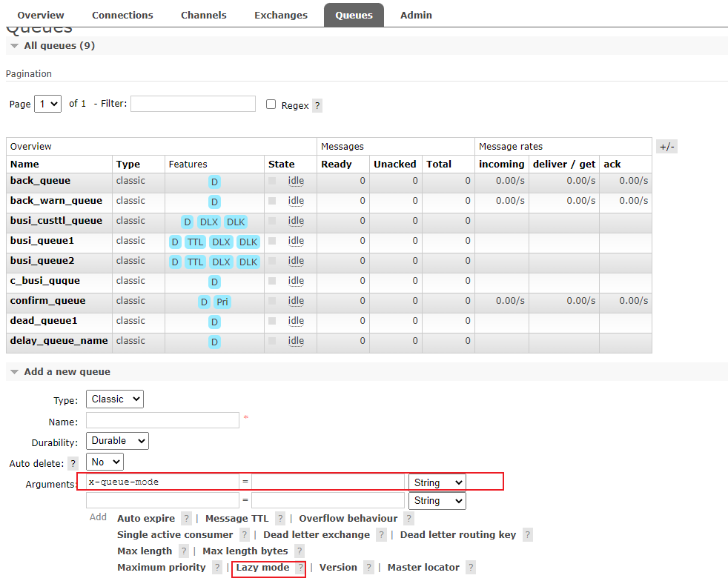The width and height of the screenshot is (728, 581).
Task: Click the +/- columns button
Action: pyautogui.click(x=666, y=147)
